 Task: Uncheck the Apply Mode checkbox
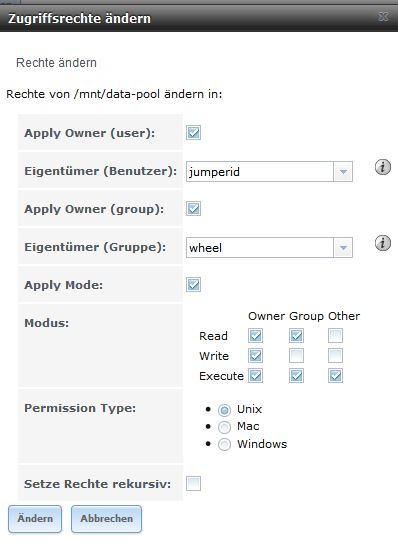193,285
